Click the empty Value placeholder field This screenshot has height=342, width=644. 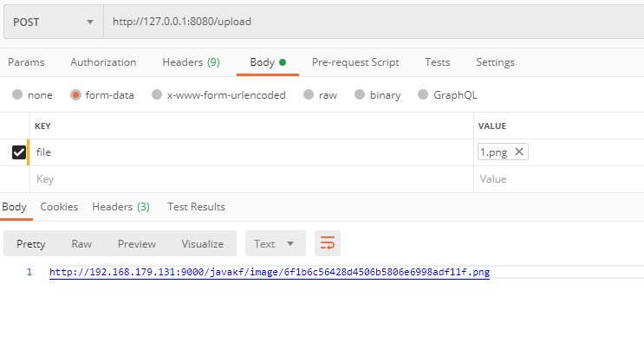coord(559,179)
